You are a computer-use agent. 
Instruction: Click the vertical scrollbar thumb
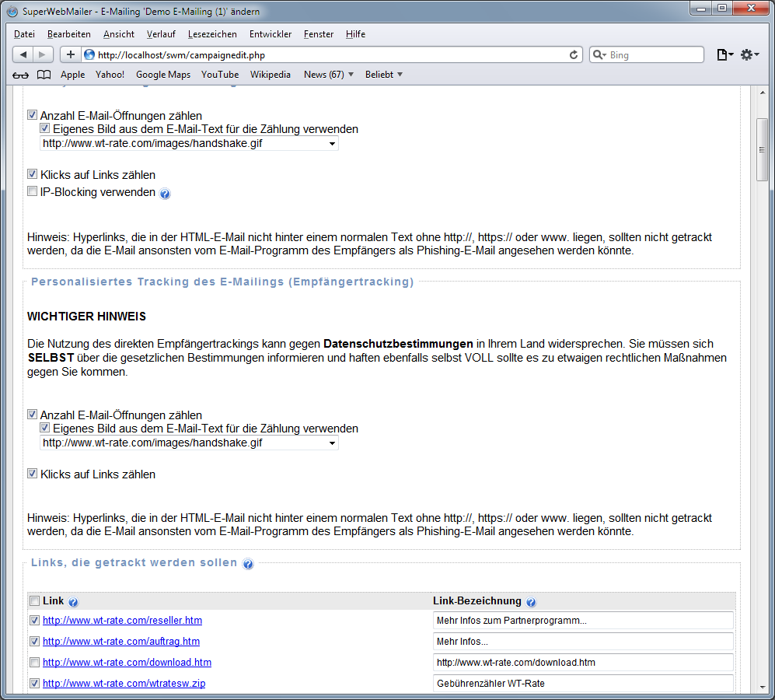coord(762,150)
